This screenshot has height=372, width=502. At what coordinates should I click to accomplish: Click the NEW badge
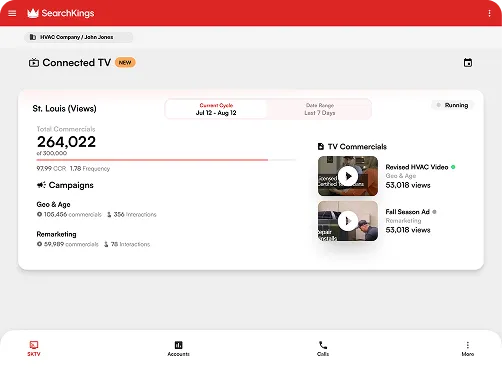coord(125,63)
